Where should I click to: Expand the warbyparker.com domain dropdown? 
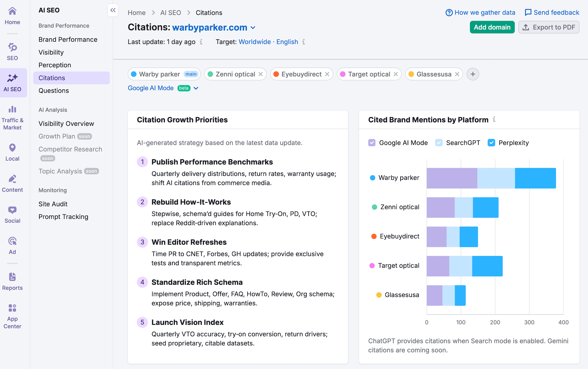pyautogui.click(x=253, y=28)
